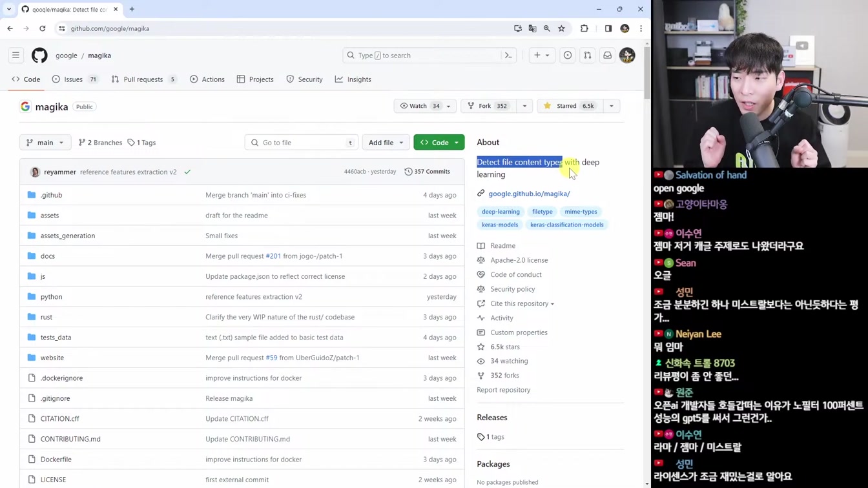Image resolution: width=868 pixels, height=488 pixels.
Task: Click the google owner link
Action: [x=66, y=56]
